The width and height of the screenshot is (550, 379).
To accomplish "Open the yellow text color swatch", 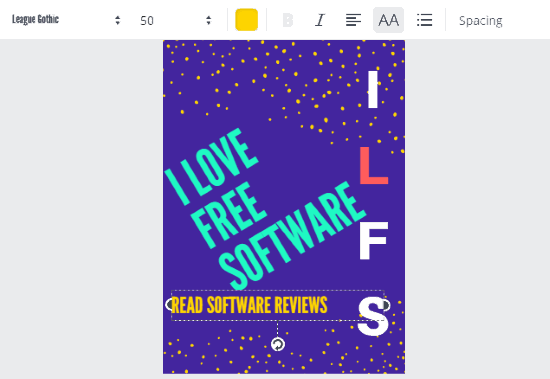I will click(247, 20).
